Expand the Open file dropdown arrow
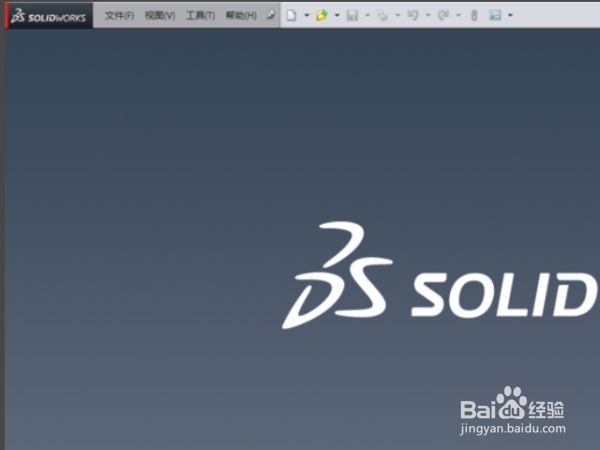600x450 pixels. tap(337, 15)
